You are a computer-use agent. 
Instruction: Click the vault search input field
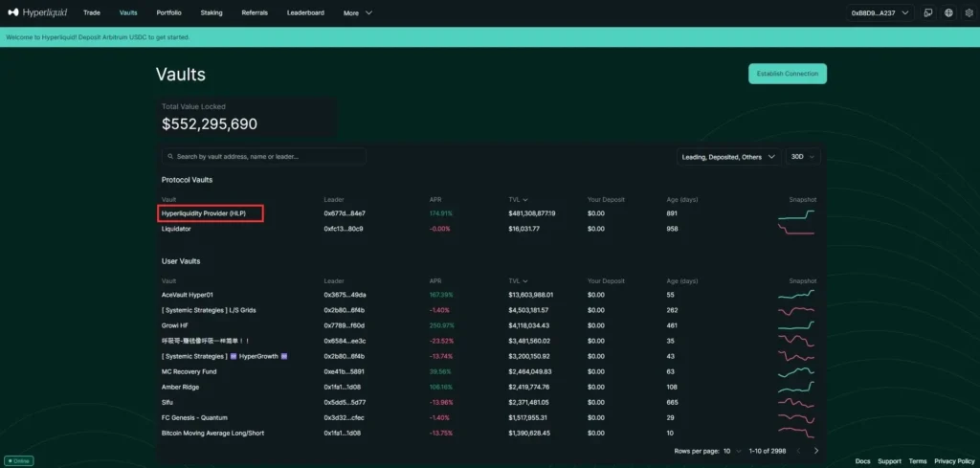tap(268, 156)
